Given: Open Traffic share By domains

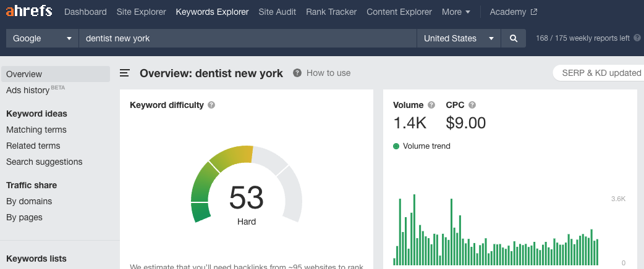Looking at the screenshot, I should coord(29,201).
